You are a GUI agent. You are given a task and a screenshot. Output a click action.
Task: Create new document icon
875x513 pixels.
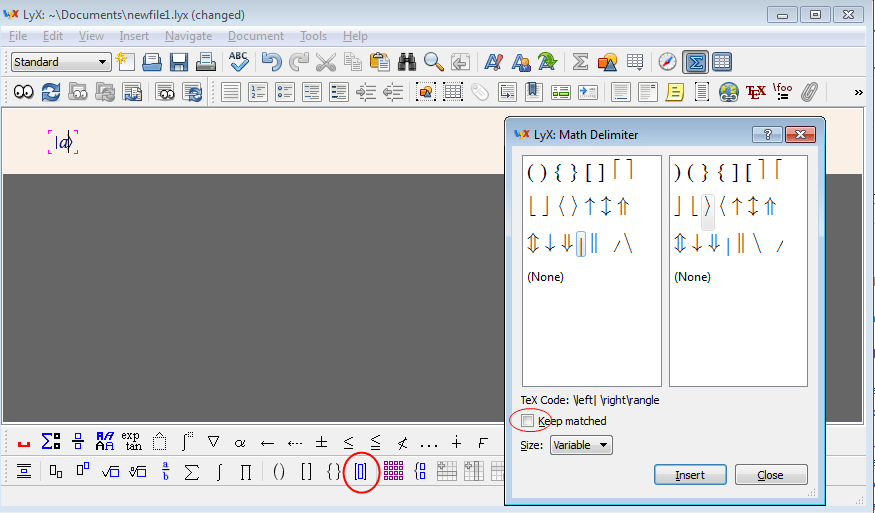(125, 61)
